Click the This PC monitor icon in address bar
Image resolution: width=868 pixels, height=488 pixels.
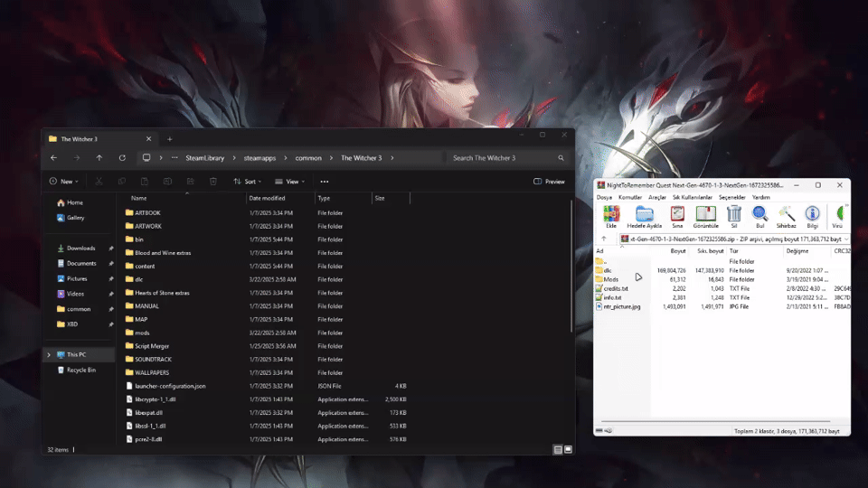pos(146,157)
